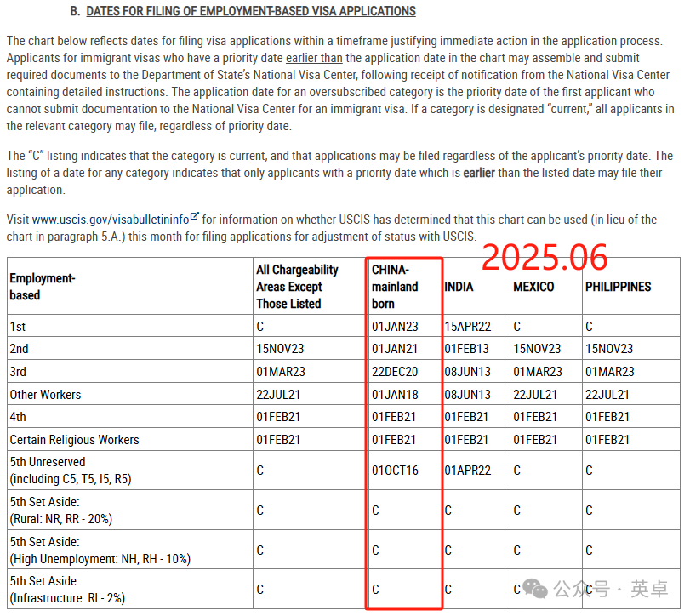The height and width of the screenshot is (616, 690).
Task: Click India's Other Workers date '08JUN13'
Action: tap(468, 395)
